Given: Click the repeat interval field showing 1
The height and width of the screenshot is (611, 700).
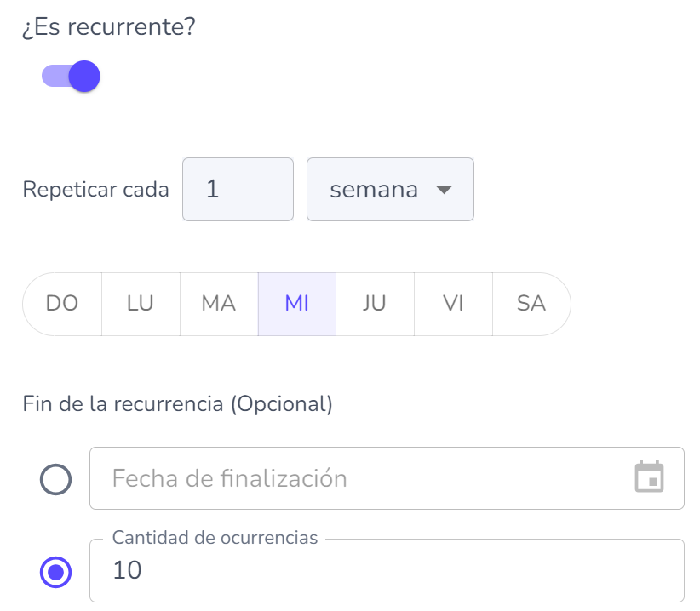Looking at the screenshot, I should click(x=238, y=189).
